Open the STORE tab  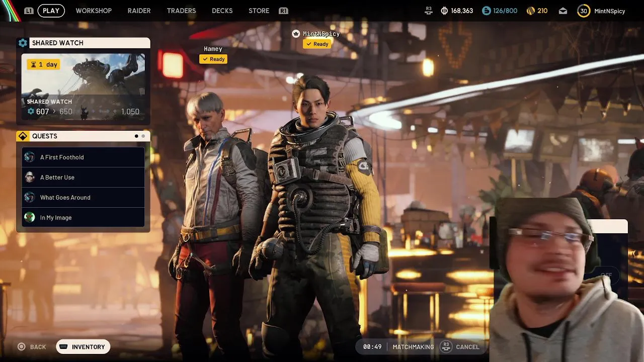click(x=259, y=11)
